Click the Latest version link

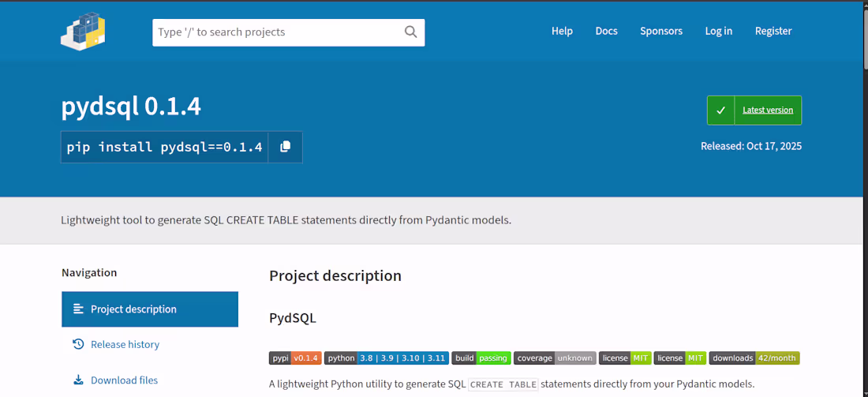(768, 110)
